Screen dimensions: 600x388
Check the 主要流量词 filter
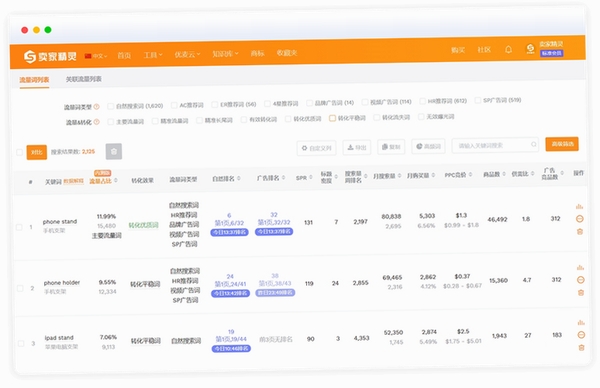(111, 122)
